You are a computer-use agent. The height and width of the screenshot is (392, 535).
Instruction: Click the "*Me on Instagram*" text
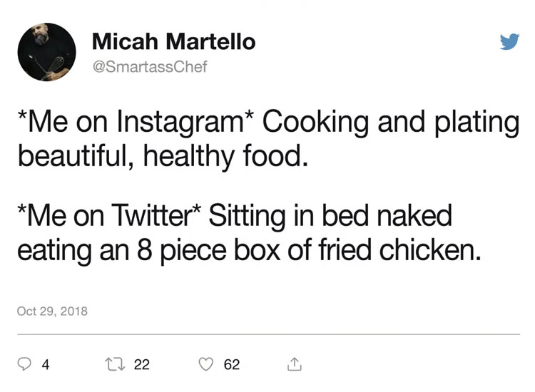(x=136, y=123)
